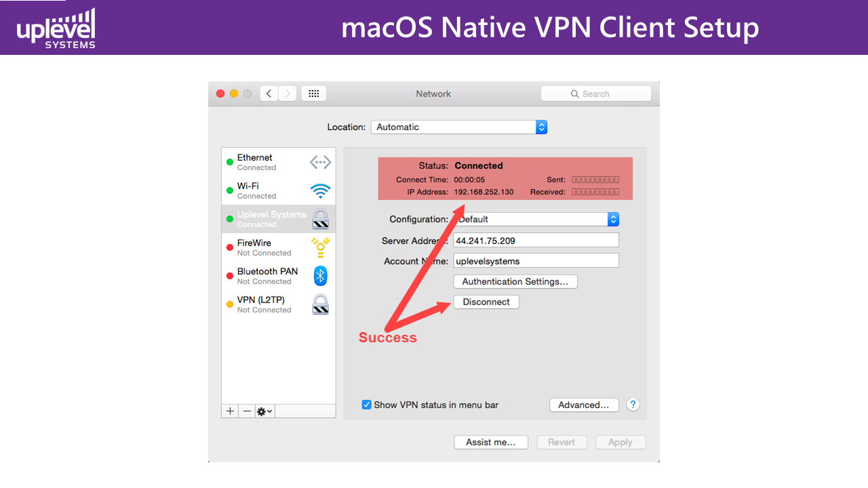Screen dimensions: 868x488
Task: Click the Apply button
Action: (x=620, y=442)
